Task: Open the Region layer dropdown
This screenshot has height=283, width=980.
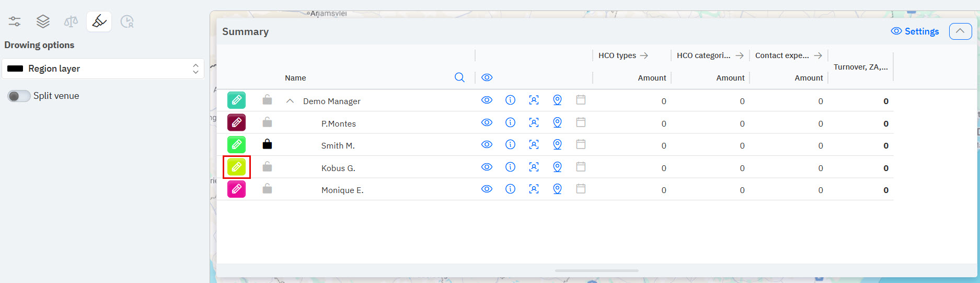Action: click(103, 69)
